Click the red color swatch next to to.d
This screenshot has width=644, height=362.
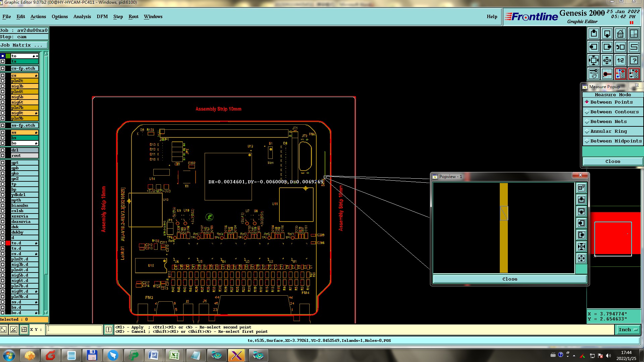8,243
